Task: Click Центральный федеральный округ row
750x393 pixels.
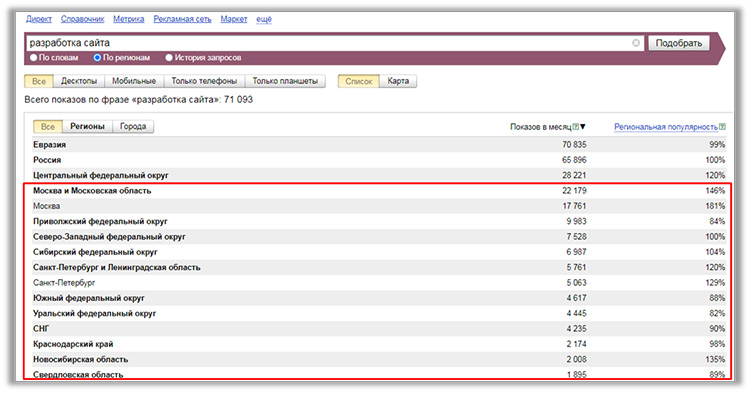Action: 379,175
